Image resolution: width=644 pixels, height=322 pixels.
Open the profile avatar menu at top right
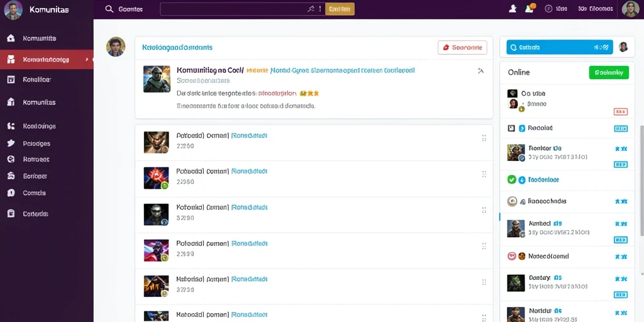tap(630, 9)
